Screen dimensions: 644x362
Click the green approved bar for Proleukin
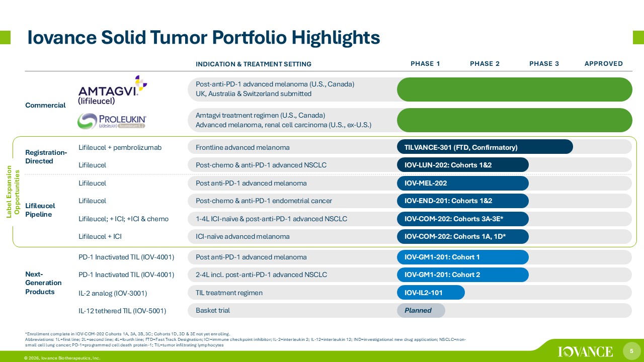514,120
